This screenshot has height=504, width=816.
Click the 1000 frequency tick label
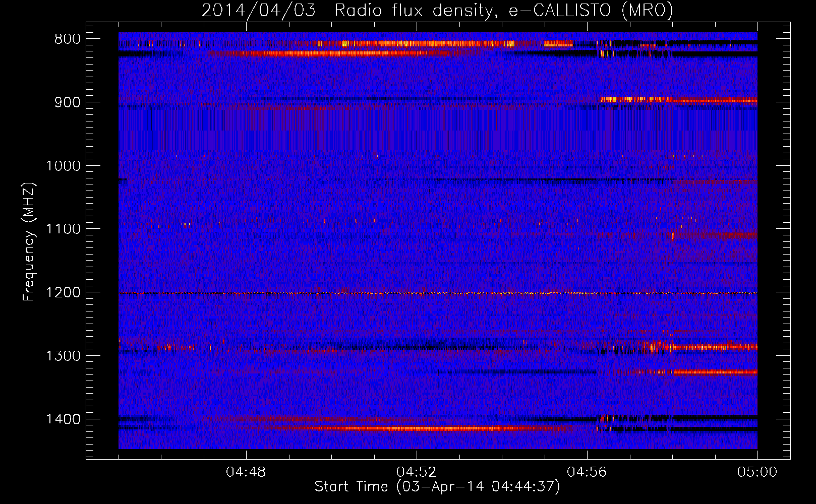[63, 166]
